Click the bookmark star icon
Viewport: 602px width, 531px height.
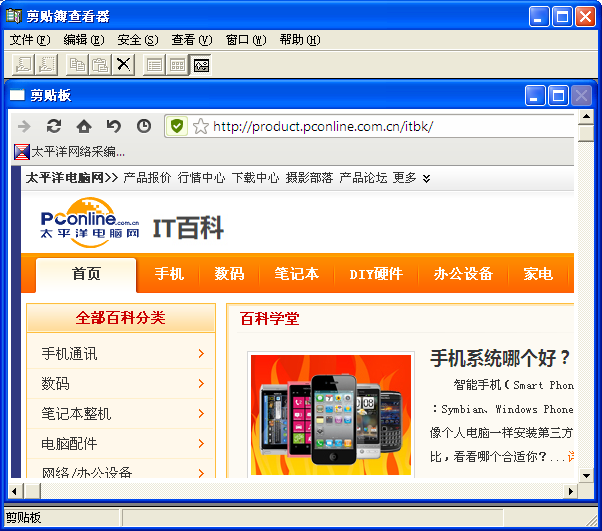pyautogui.click(x=200, y=126)
